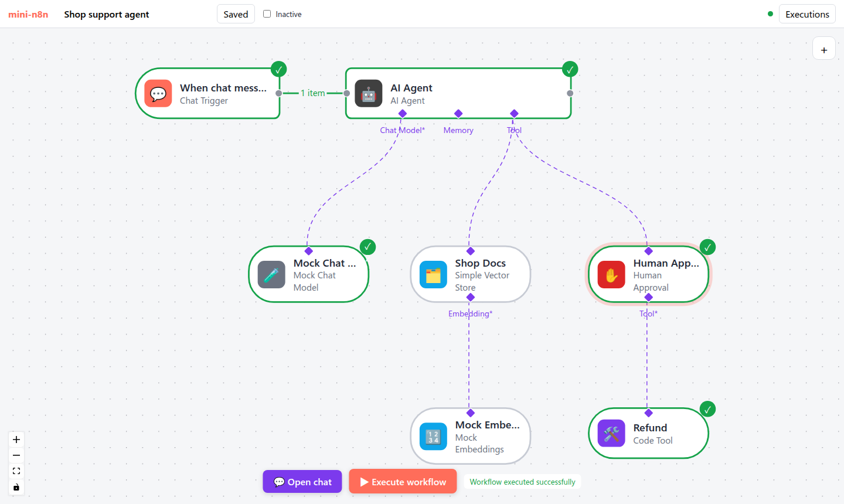This screenshot has height=504, width=844.
Task: Toggle the Inactive workflow checkbox
Action: [x=267, y=13]
